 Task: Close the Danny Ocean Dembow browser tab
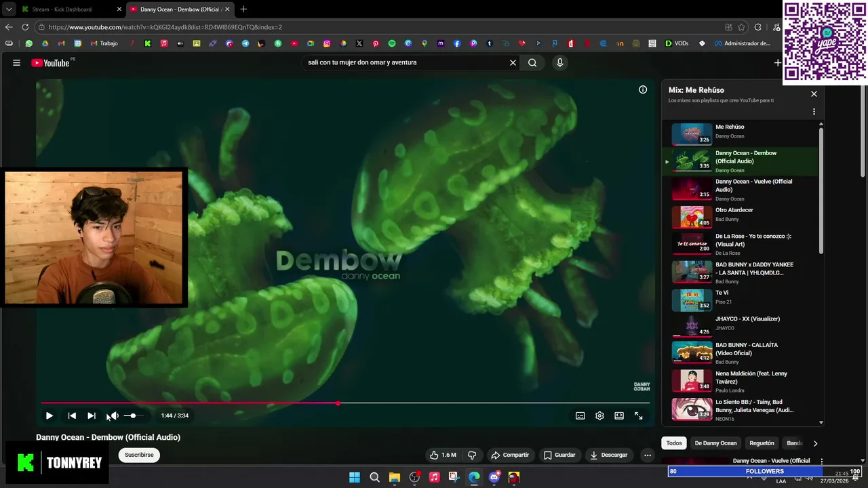227,9
